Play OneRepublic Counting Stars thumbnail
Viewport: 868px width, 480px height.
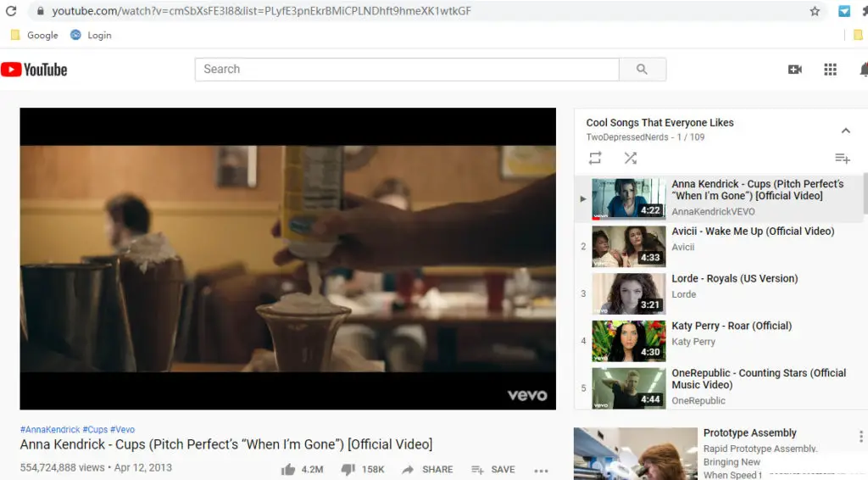[x=629, y=388]
